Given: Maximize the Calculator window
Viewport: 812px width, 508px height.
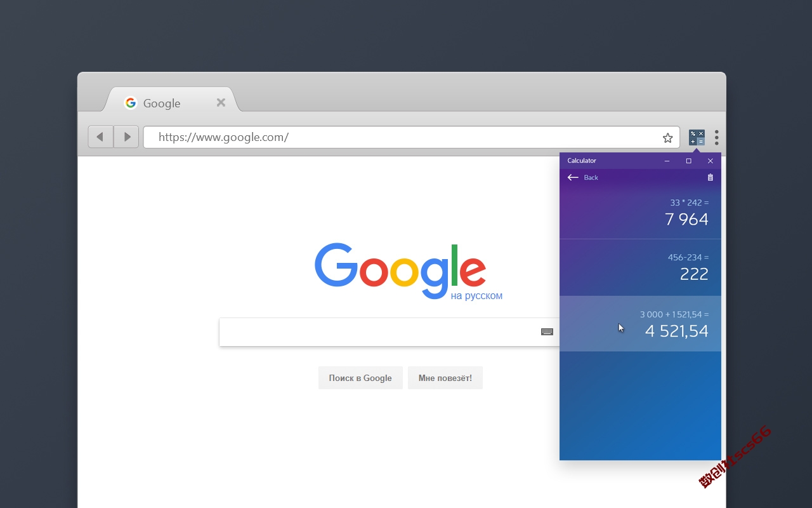Looking at the screenshot, I should pyautogui.click(x=688, y=161).
